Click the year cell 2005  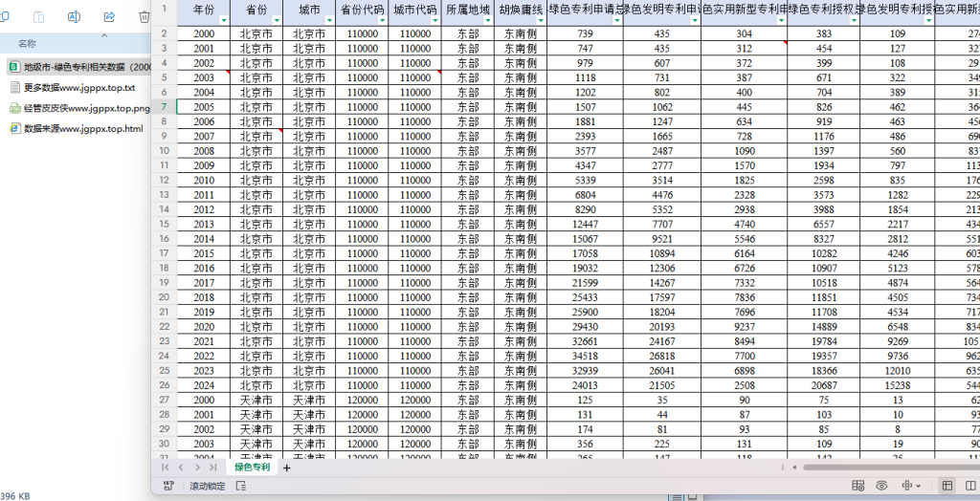coord(204,107)
